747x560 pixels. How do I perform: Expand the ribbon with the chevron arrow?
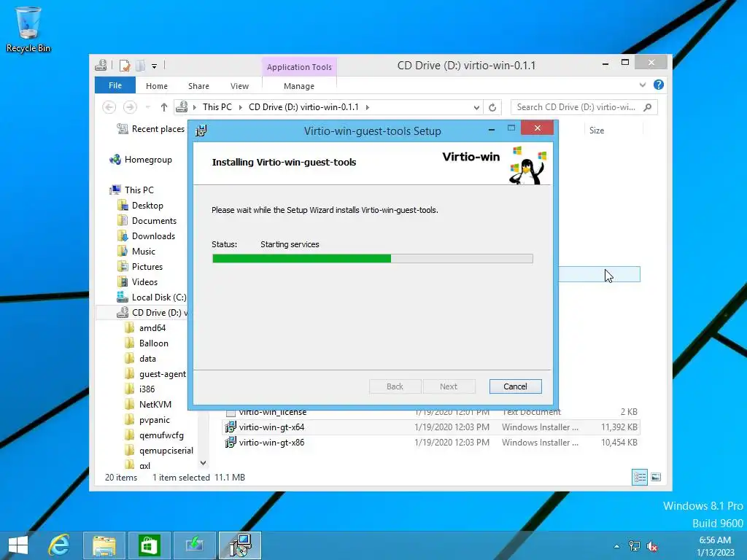tap(642, 85)
